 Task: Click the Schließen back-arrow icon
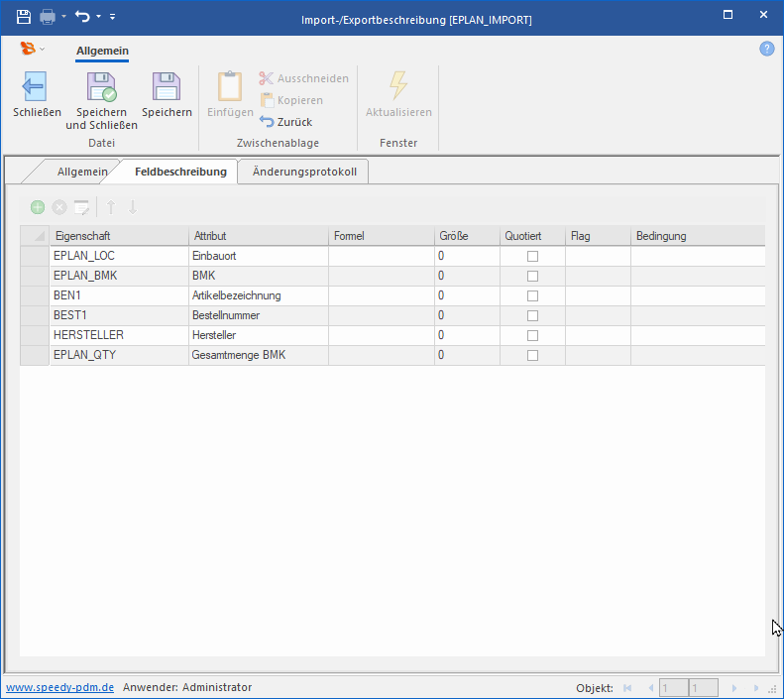click(x=36, y=87)
